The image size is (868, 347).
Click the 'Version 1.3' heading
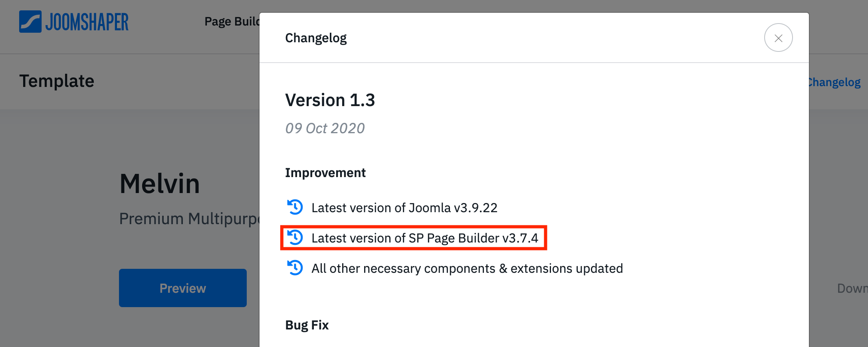(x=330, y=100)
